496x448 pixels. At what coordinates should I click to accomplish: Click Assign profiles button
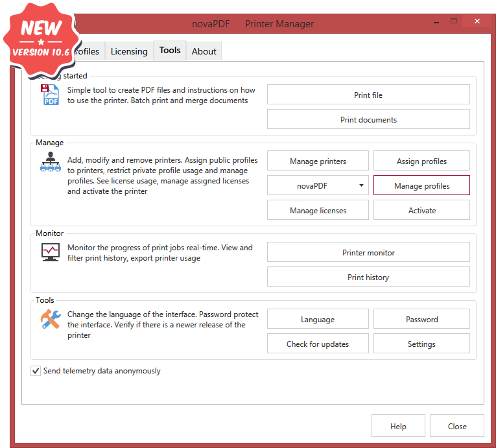pyautogui.click(x=421, y=161)
